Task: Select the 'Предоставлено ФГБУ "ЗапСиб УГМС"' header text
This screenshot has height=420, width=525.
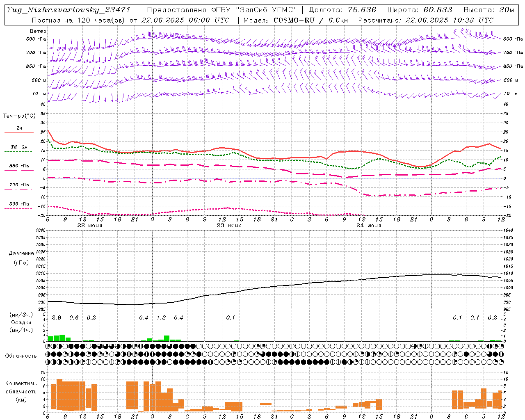Action: [x=222, y=10]
